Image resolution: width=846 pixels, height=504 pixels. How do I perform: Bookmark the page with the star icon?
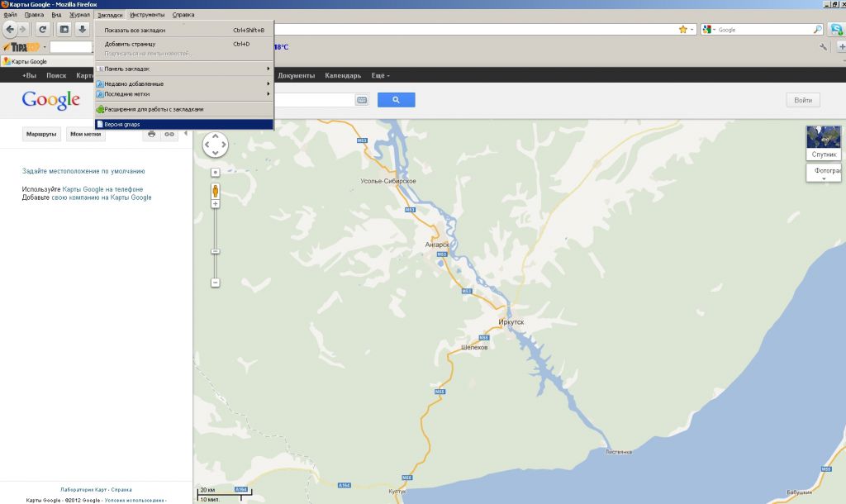tap(683, 30)
